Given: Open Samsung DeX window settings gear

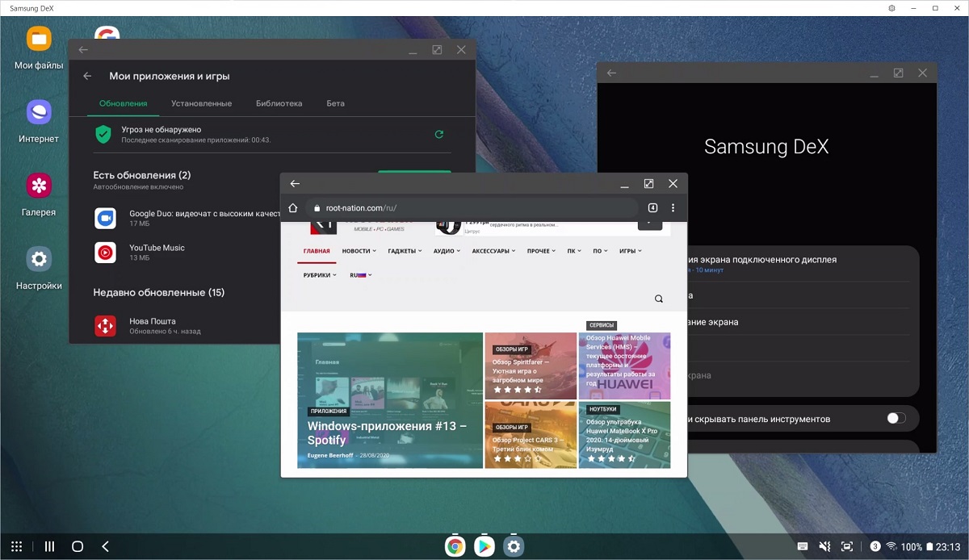Looking at the screenshot, I should (891, 8).
